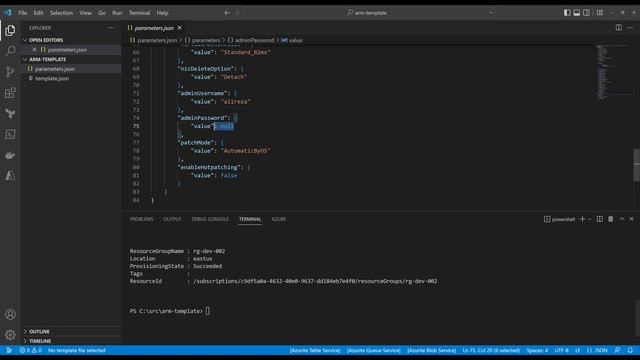Open the terminal launch profile dropdown arrow
The image size is (640, 360).
point(590,219)
